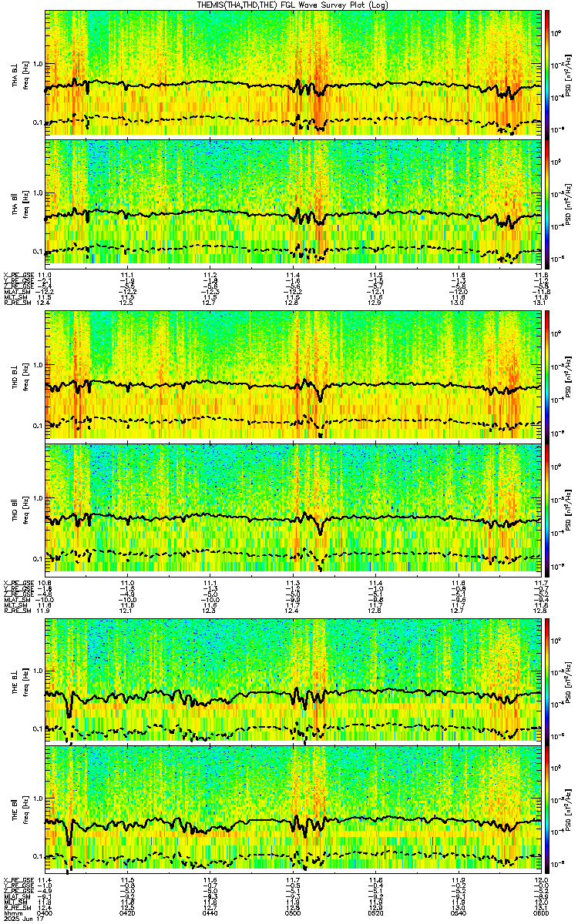Click the 'THA B⊥ freq [Hz]' axis label

click(x=19, y=75)
